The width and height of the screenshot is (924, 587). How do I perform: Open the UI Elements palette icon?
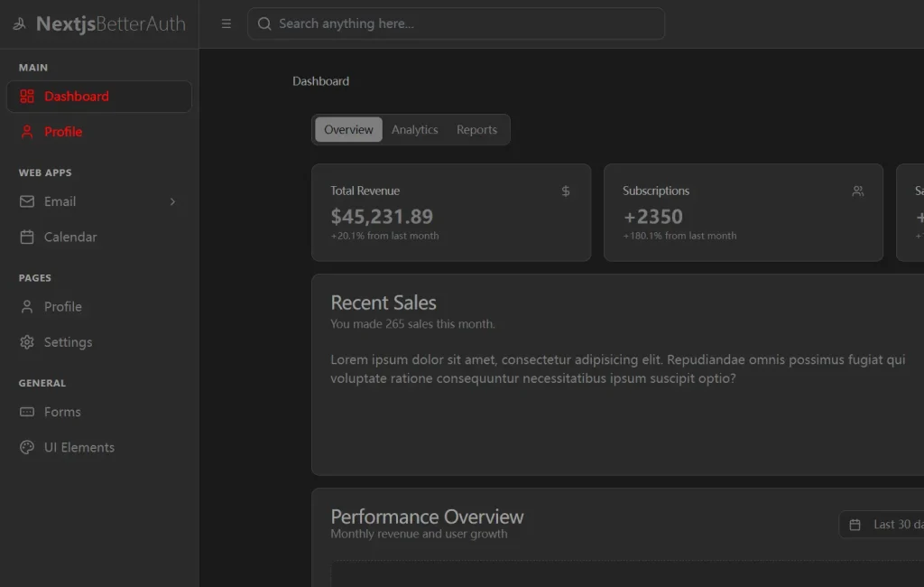click(27, 447)
